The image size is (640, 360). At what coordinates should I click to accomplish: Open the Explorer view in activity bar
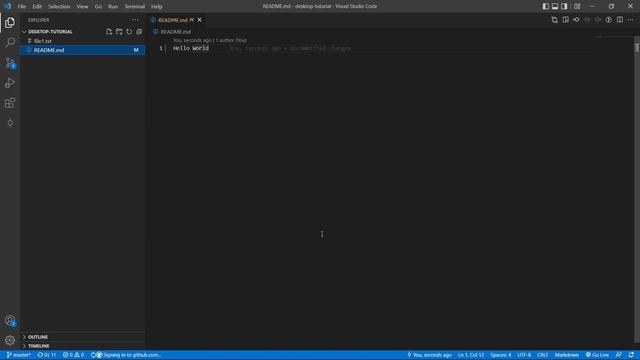[10, 22]
